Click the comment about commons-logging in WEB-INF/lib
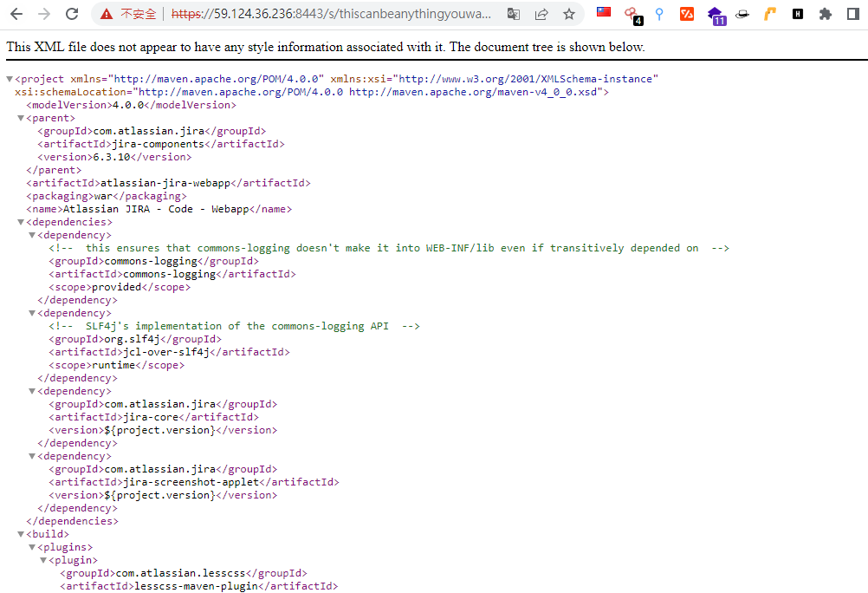The image size is (868, 593). 389,248
